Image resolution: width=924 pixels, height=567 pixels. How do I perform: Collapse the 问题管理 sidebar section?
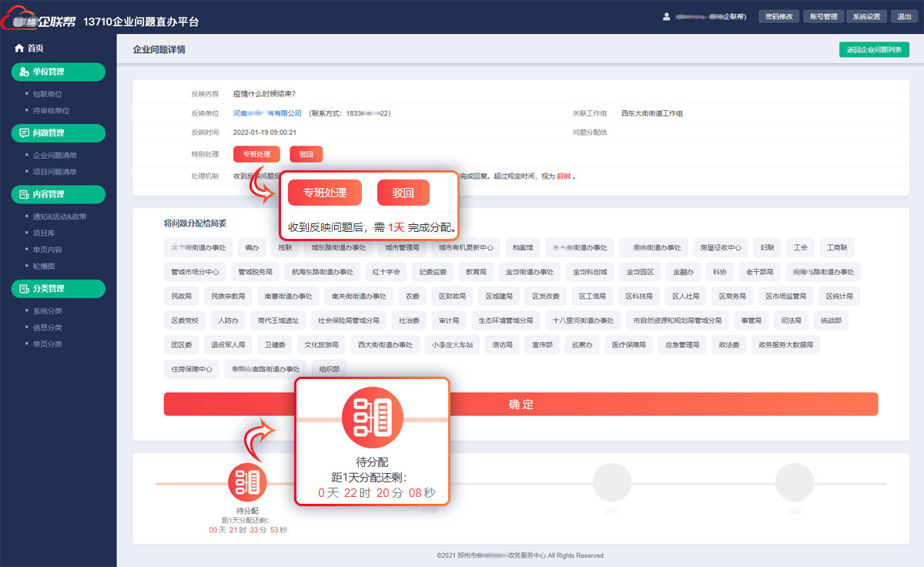(58, 133)
